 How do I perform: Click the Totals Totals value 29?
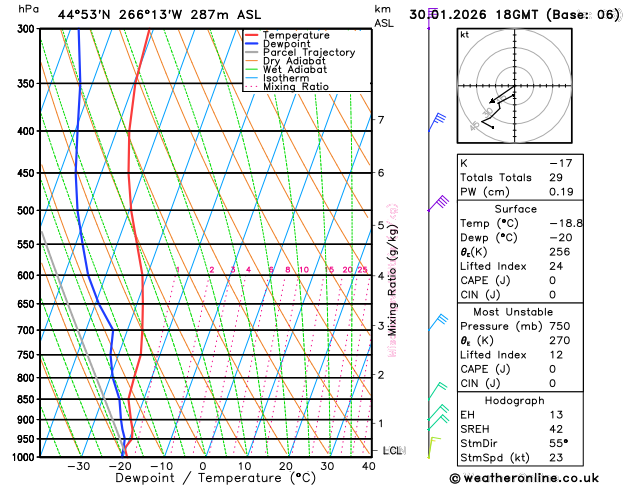click(556, 177)
